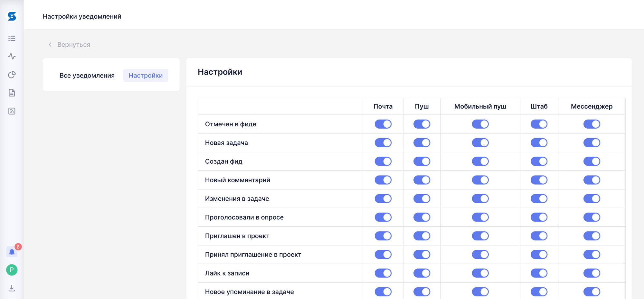This screenshot has height=299, width=644.
Task: Toggle Пуш for Приглашен в проект
Action: tap(422, 236)
